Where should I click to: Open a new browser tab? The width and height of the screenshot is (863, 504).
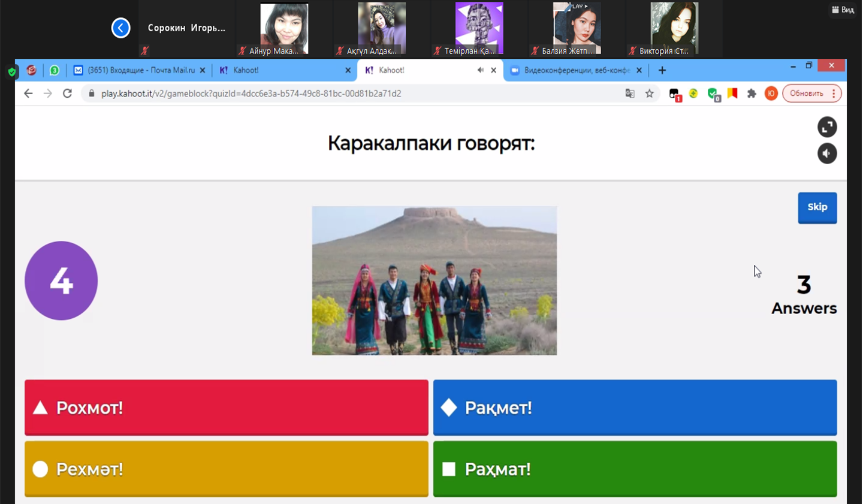tap(662, 70)
